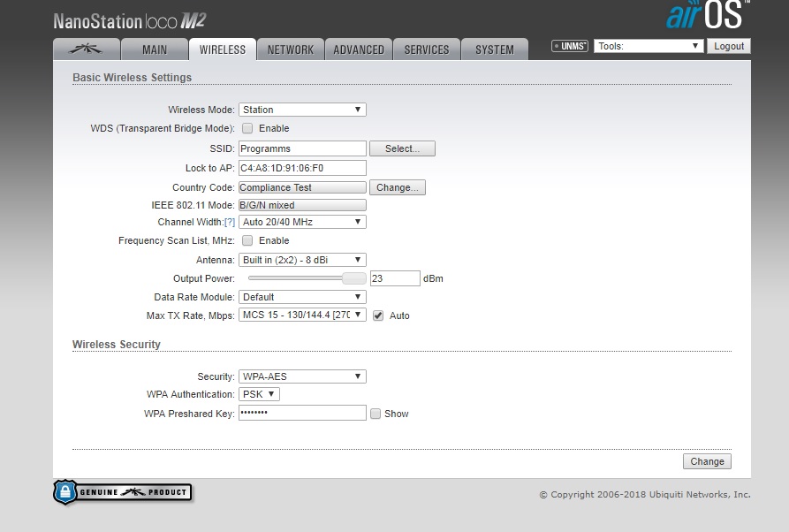Open the Tools dropdown
This screenshot has height=532, width=789.
(649, 46)
